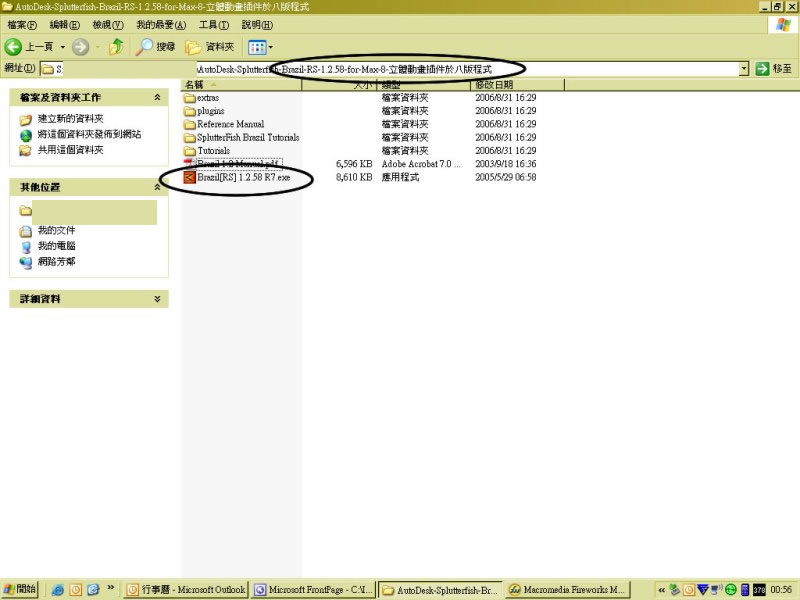Viewport: 800px width, 600px height.
Task: Open the File (檔案) menu
Action: tap(22, 24)
